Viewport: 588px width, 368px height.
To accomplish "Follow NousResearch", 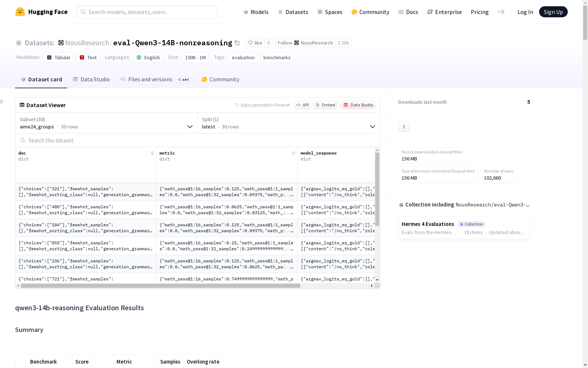I will point(305,43).
